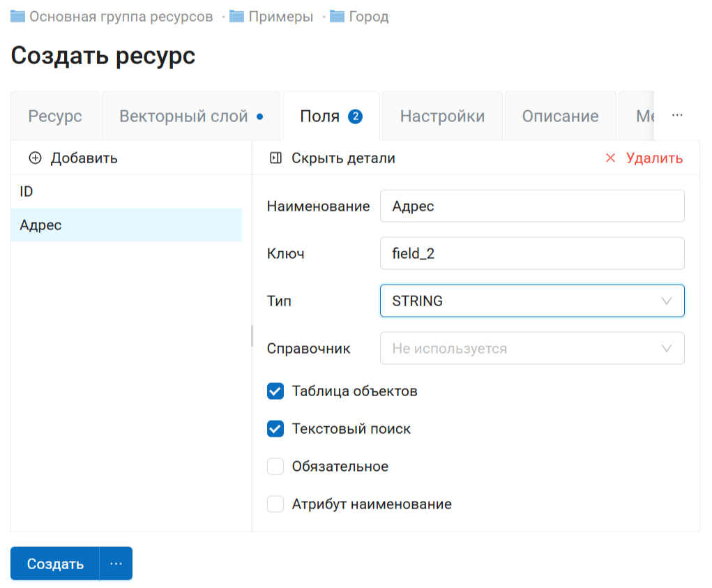The image size is (712, 588).
Task: Open extra options next to Создать button
Action: [116, 564]
